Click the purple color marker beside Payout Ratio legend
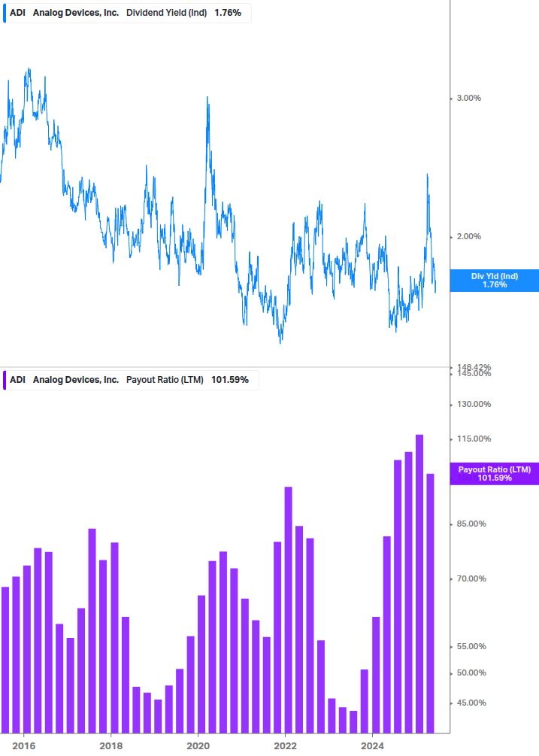The image size is (539, 756). [x=5, y=380]
